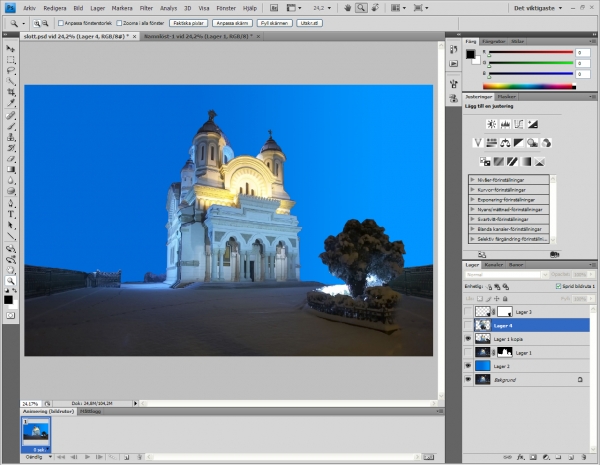Open the Det viktigaste workspace dropdown
Viewport: 600px width, 465px height.
[538, 8]
